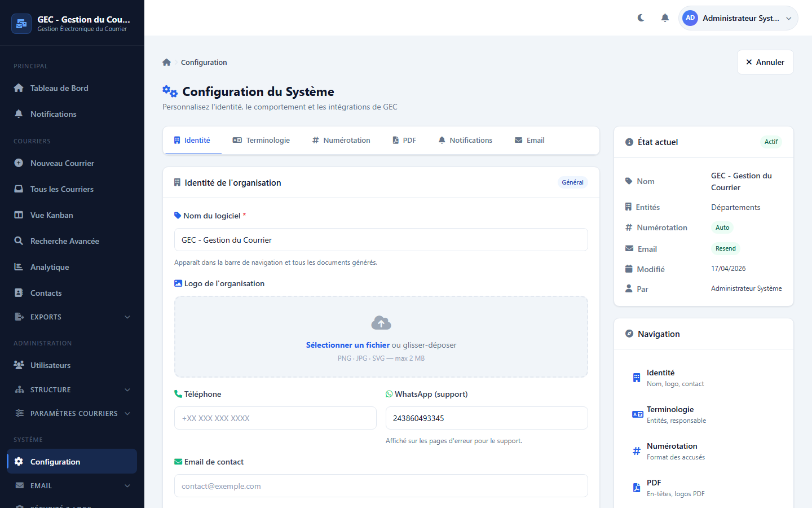Viewport: 812px width, 508px height.
Task: Switch to the Terminologie tab
Action: [x=261, y=141]
